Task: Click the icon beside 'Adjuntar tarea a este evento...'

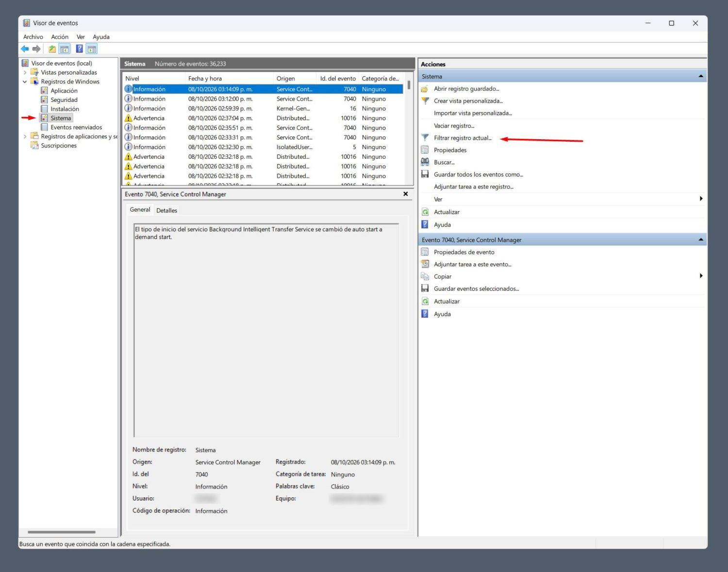Action: [425, 264]
